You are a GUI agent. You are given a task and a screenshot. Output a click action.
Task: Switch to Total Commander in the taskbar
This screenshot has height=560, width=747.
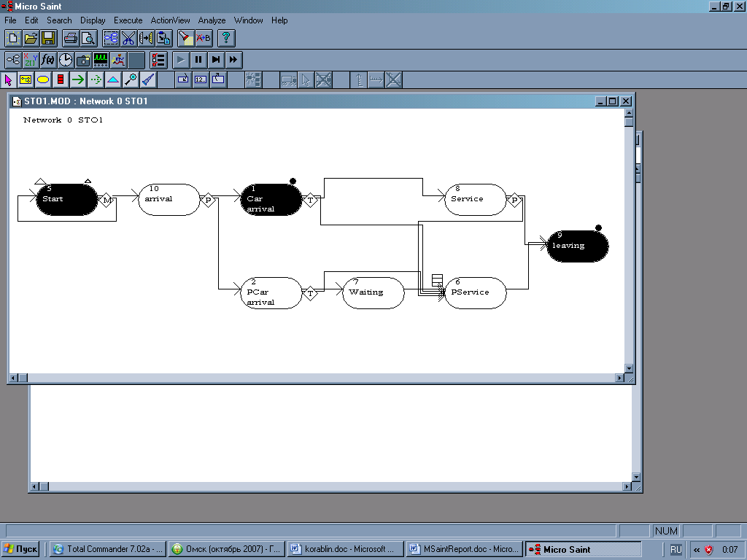(108, 549)
